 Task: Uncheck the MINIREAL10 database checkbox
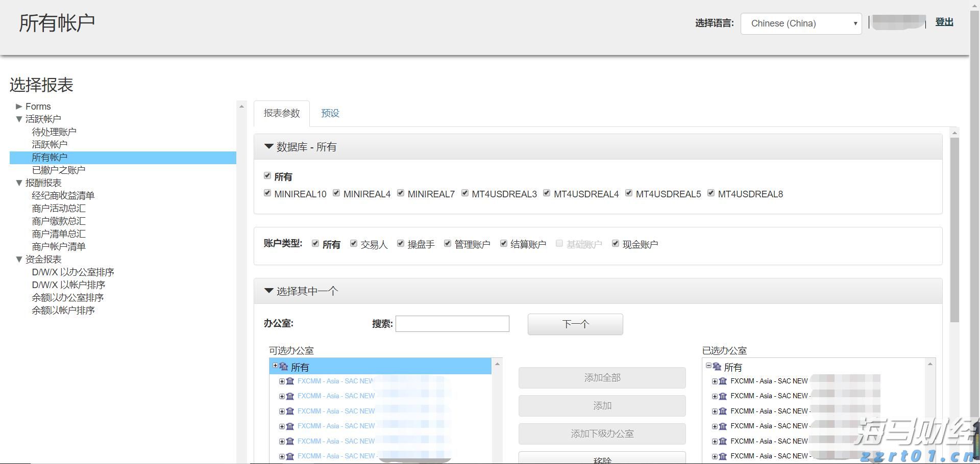[267, 193]
